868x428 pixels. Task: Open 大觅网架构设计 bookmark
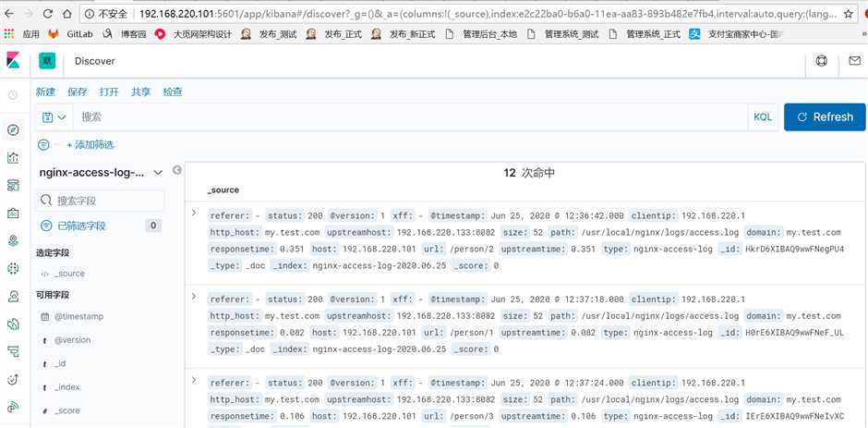tap(194, 34)
